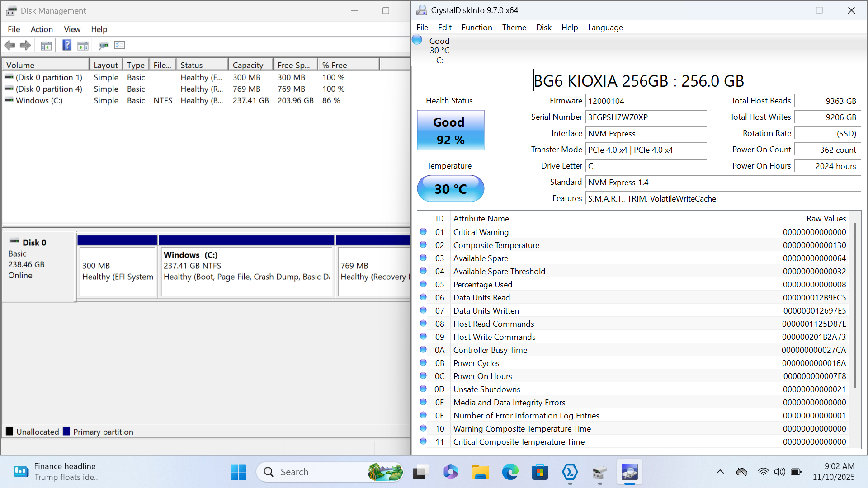Sort volumes by the Capacity column header

coord(248,65)
